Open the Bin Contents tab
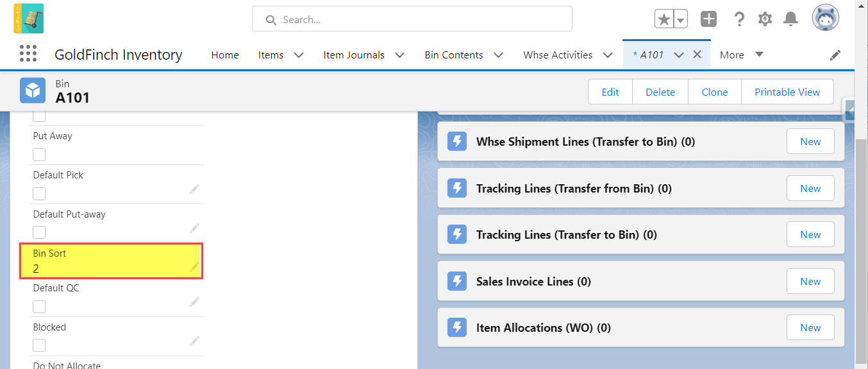The image size is (868, 369). tap(454, 55)
